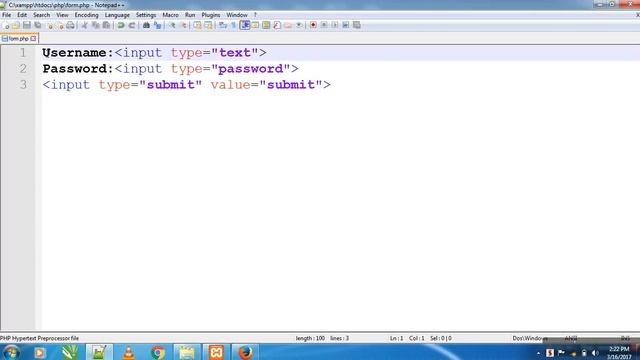Image resolution: width=640 pixels, height=360 pixels.
Task: Click the Close All toolbar icon
Action: coord(60,25)
